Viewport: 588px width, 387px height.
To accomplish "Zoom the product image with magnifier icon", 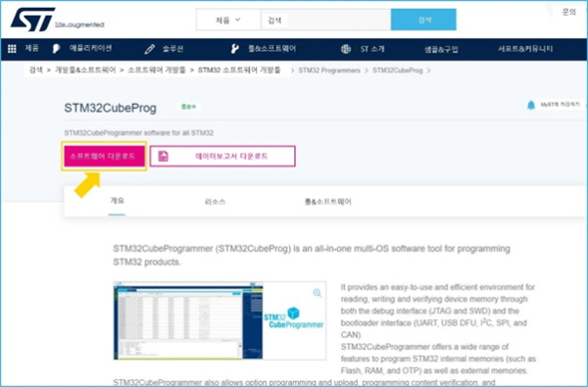I will (x=318, y=293).
